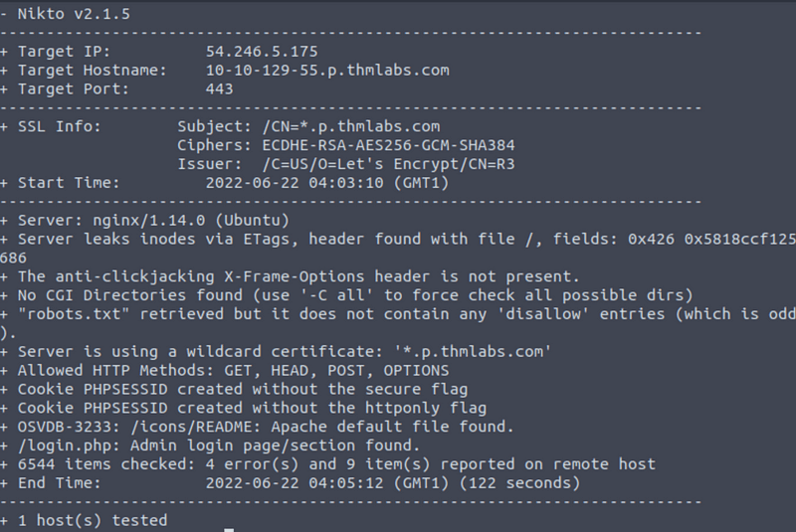This screenshot has height=532, width=796.
Task: Click the X-Frame-Options header warning line
Action: pos(298,276)
